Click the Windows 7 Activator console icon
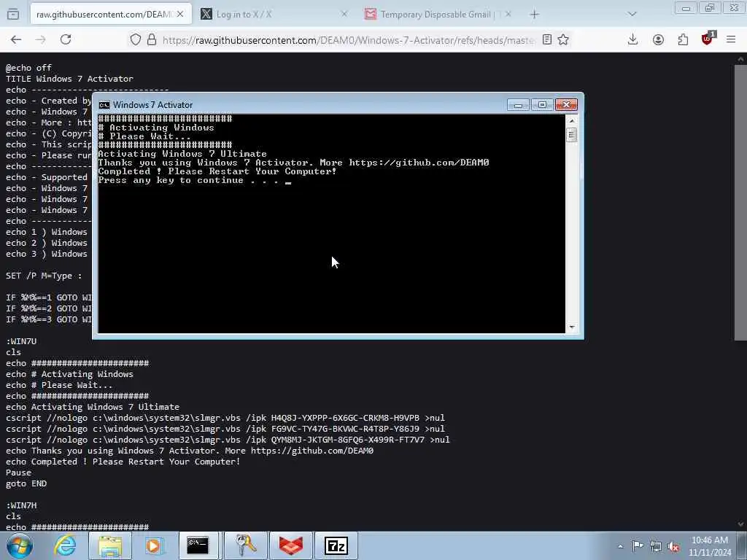This screenshot has width=747, height=560. click(x=104, y=105)
